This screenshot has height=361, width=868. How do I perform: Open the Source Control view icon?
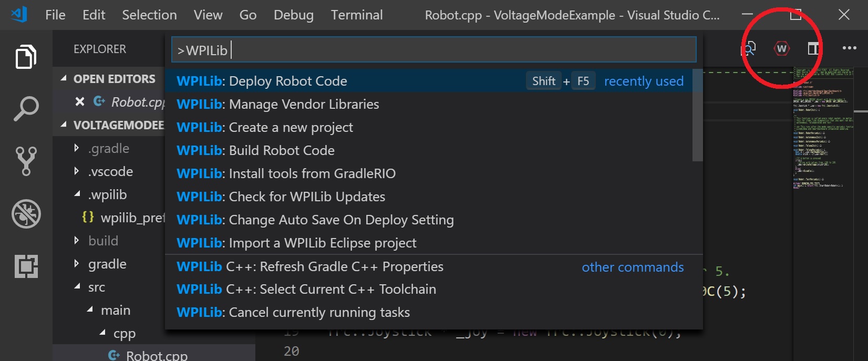tap(26, 161)
